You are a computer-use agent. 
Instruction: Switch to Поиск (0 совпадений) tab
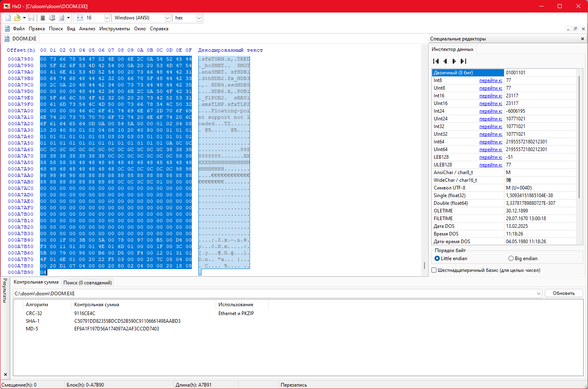point(87,283)
